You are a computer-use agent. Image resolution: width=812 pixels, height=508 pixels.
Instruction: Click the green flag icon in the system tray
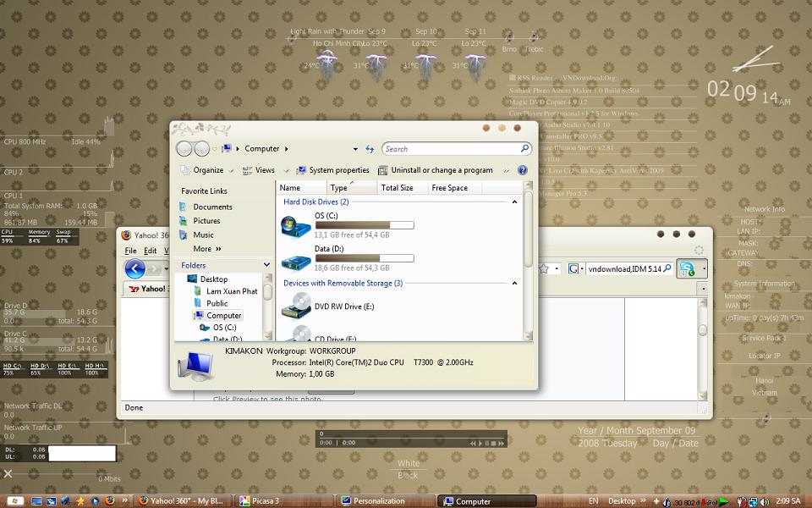point(724,502)
